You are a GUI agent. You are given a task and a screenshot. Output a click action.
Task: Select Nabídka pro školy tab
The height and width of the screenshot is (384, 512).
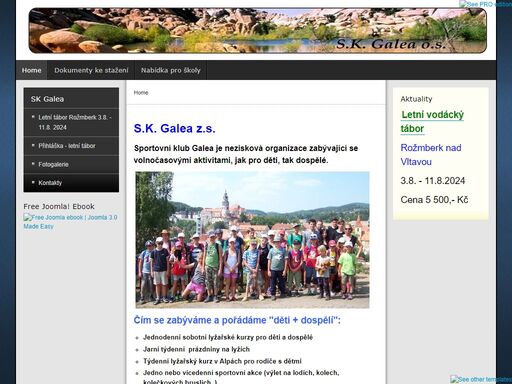[x=171, y=70]
